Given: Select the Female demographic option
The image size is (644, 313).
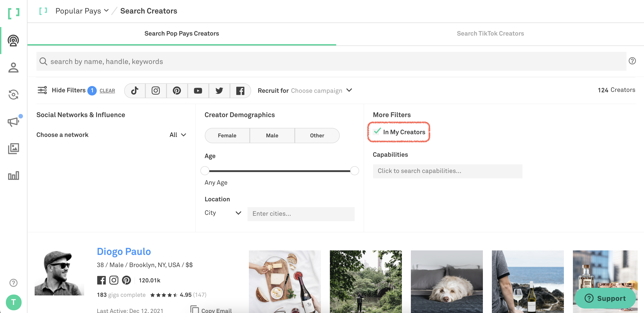Looking at the screenshot, I should coord(227,135).
